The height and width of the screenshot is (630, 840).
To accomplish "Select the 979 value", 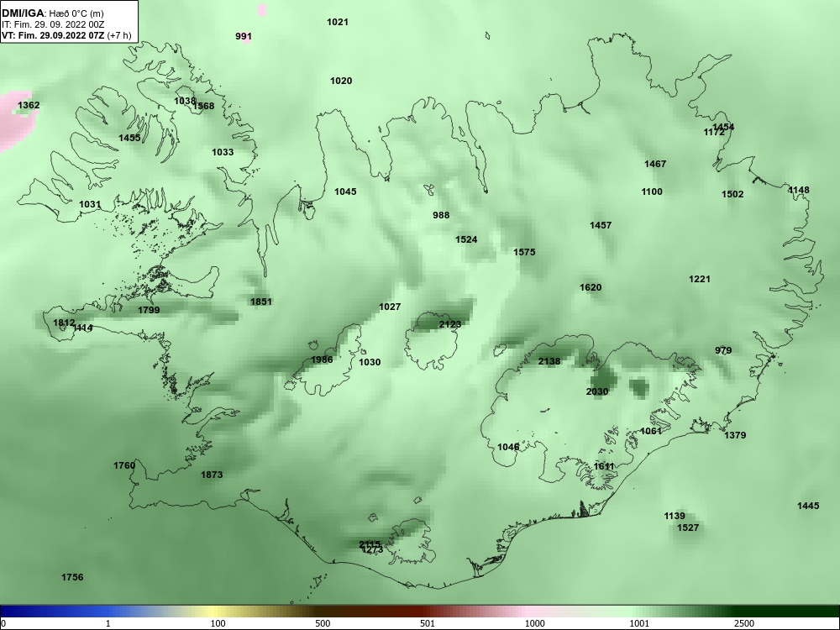I will 723,351.
